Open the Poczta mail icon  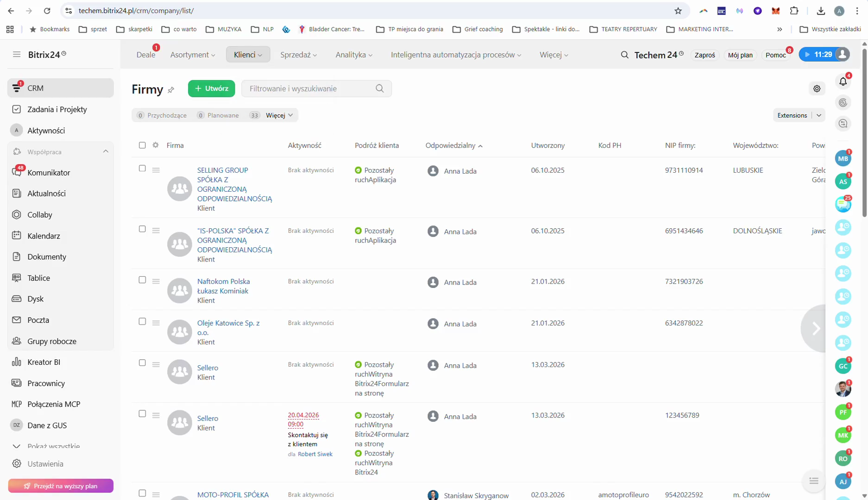pyautogui.click(x=17, y=320)
